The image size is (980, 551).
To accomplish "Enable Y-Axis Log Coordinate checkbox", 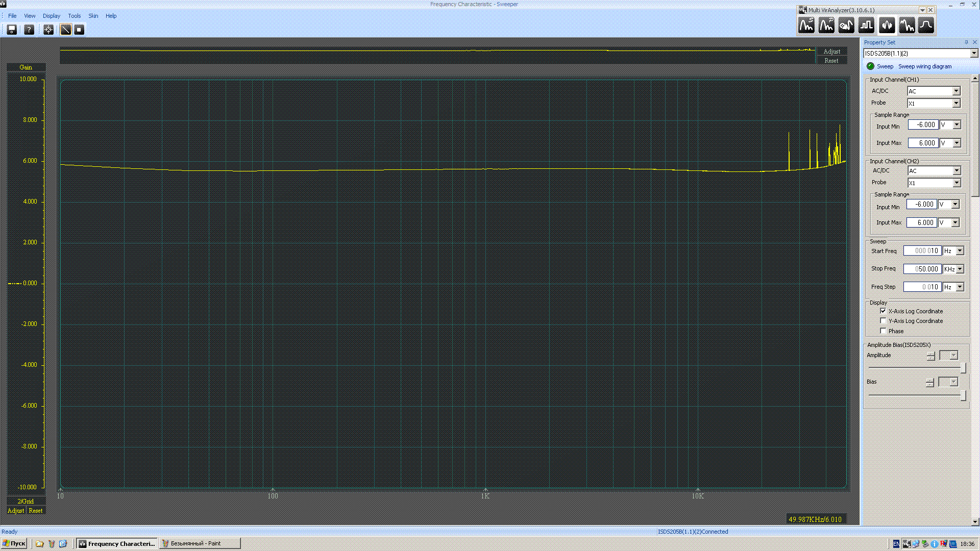I will (883, 321).
